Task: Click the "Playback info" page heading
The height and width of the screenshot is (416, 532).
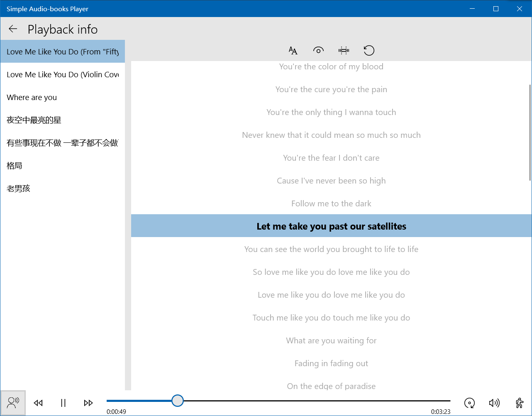Action: pyautogui.click(x=63, y=29)
